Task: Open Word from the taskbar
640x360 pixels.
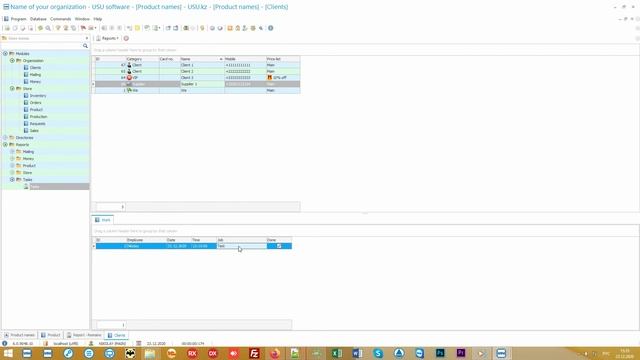Action: (x=357, y=353)
